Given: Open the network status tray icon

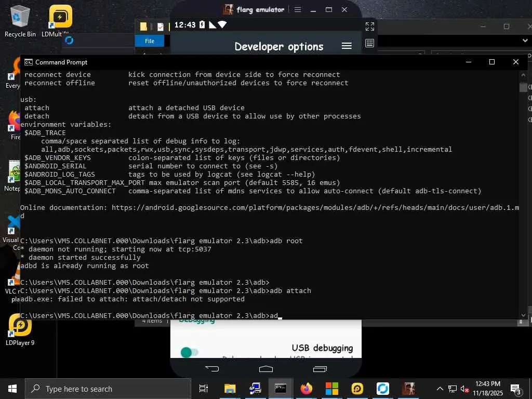Looking at the screenshot, I should point(453,389).
